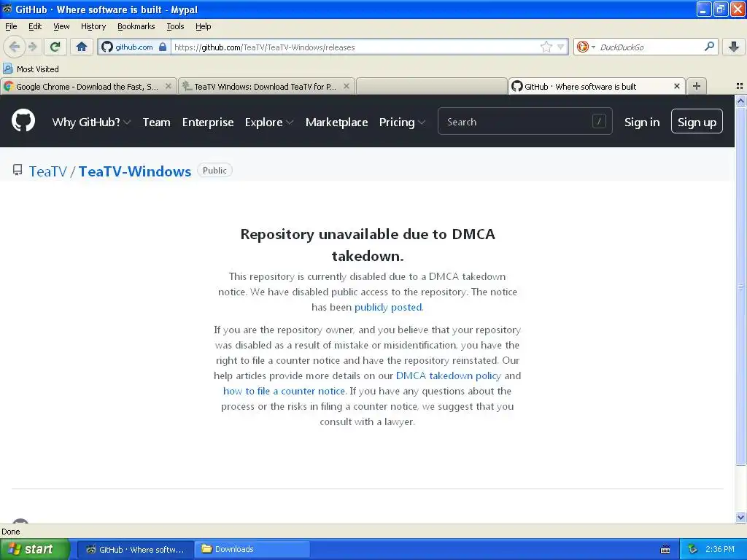The image size is (747, 560).
Task: Click the page scrollbar down arrow
Action: point(740,517)
